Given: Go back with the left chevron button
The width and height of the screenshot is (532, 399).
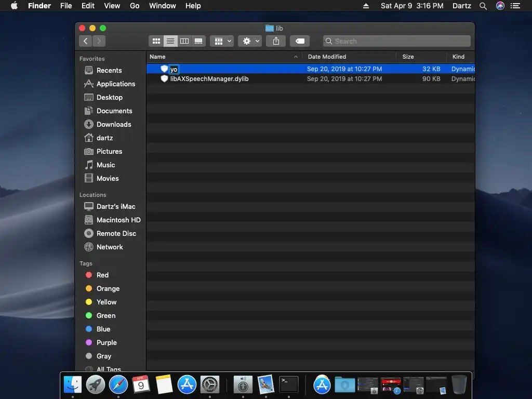Looking at the screenshot, I should click(x=86, y=41).
